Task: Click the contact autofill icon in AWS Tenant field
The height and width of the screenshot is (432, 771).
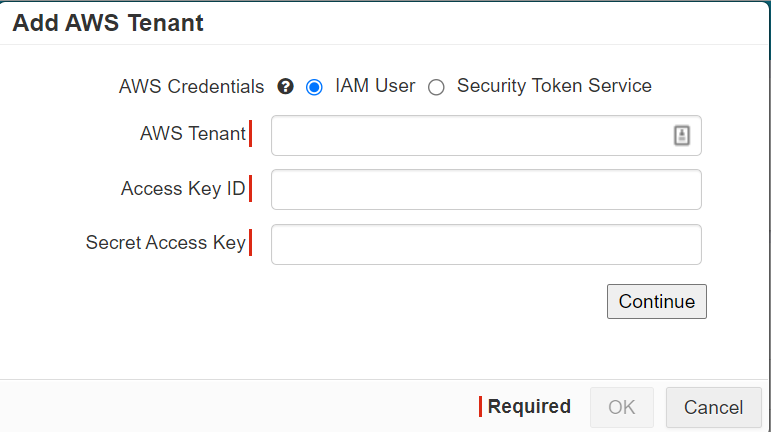Action: coord(682,135)
